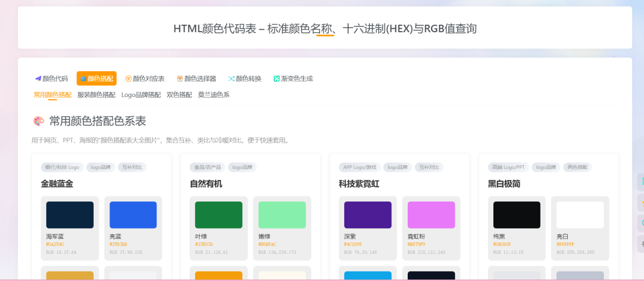Open the 颜色选择器 tab
This screenshot has height=281, width=644.
[197, 78]
